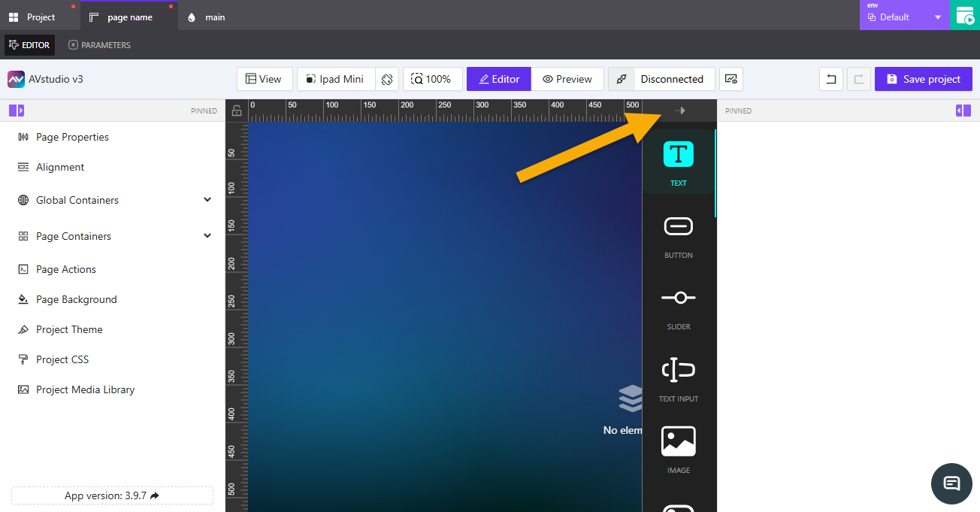
Task: Click the Save project button
Action: tap(923, 79)
